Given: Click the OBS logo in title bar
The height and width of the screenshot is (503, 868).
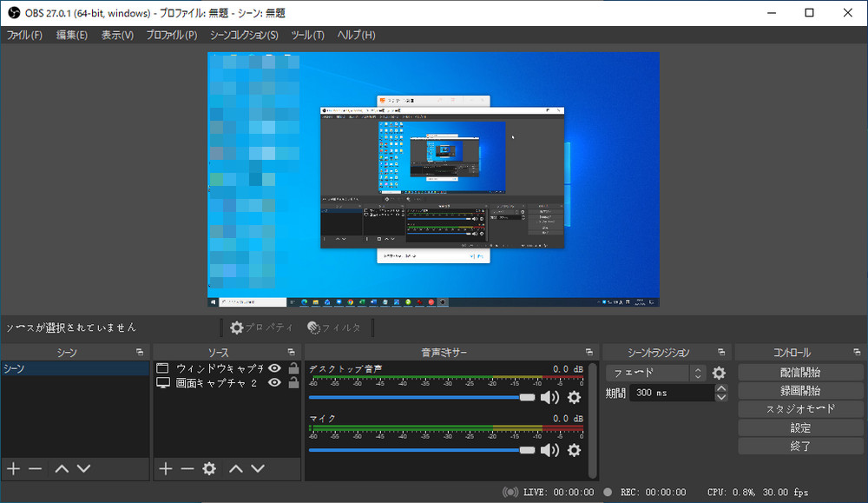Looking at the screenshot, I should (14, 13).
